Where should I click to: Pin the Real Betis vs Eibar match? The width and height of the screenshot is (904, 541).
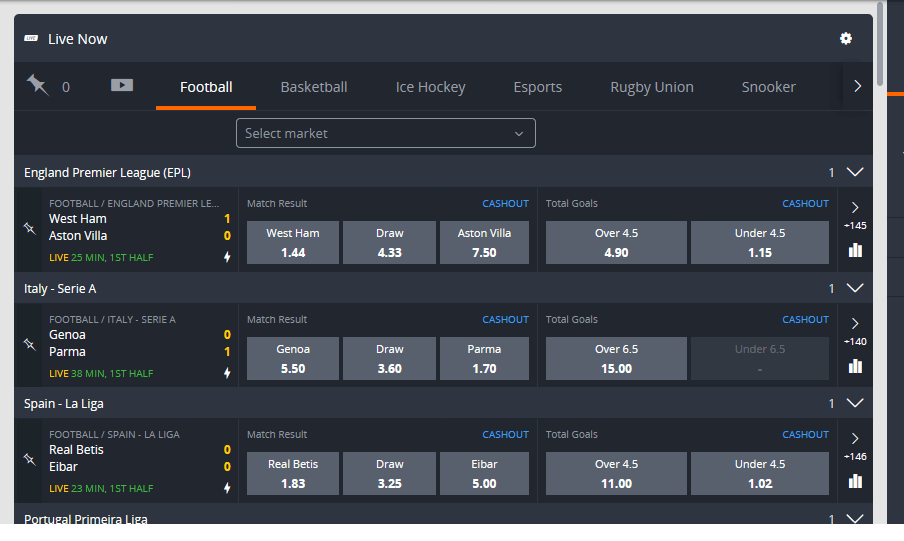click(29, 459)
